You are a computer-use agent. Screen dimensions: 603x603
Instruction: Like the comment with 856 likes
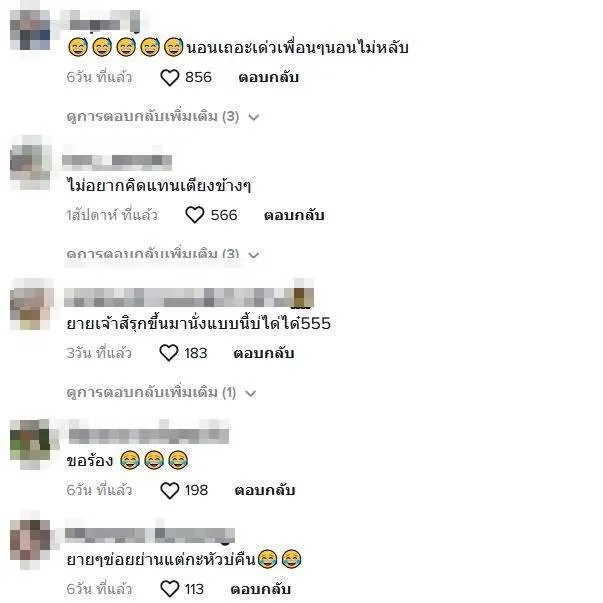tap(170, 78)
